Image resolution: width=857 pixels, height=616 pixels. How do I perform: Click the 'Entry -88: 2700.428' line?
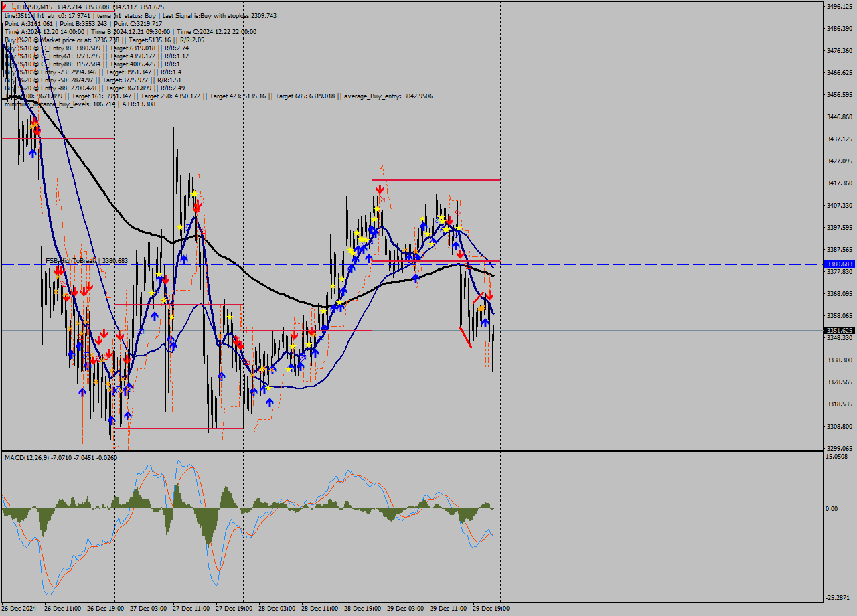pyautogui.click(x=94, y=88)
